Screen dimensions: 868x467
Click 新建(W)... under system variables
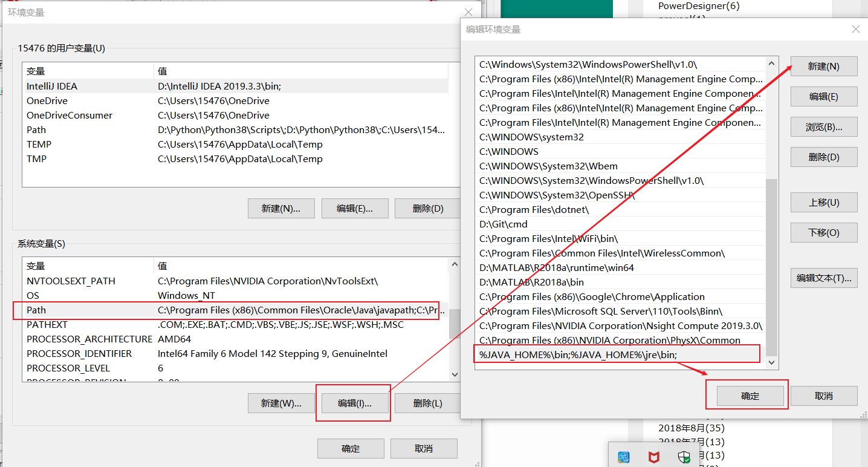tap(281, 403)
